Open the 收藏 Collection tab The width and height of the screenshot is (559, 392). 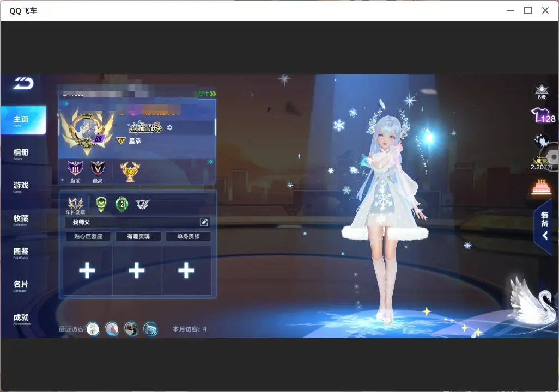pyautogui.click(x=21, y=220)
